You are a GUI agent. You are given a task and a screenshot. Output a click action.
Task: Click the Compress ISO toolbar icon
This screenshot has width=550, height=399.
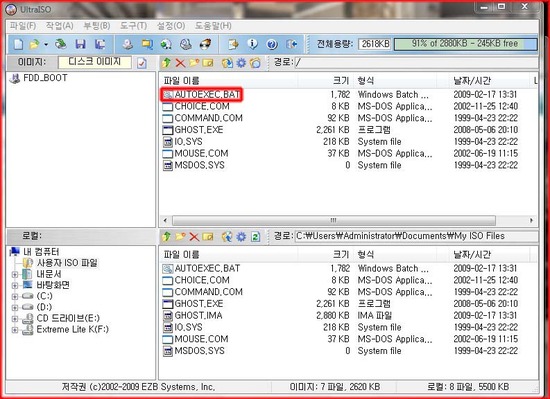166,44
